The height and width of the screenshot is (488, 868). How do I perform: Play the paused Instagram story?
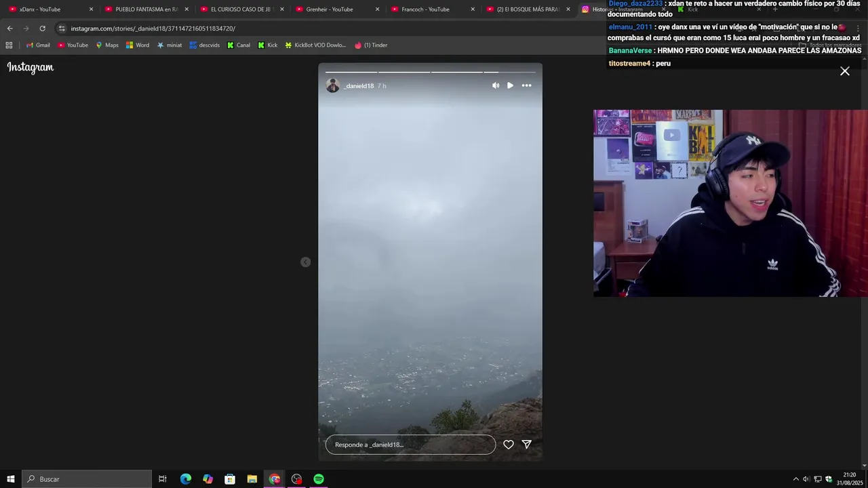coord(510,85)
